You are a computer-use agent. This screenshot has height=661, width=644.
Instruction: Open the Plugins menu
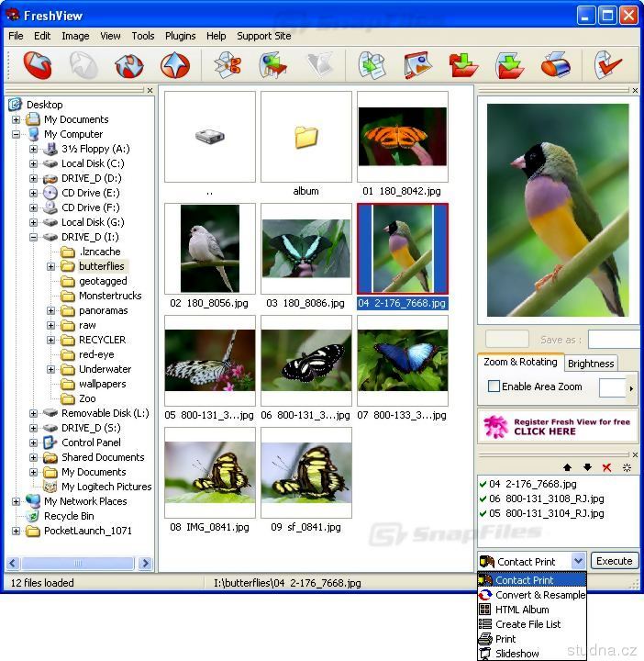[x=180, y=36]
